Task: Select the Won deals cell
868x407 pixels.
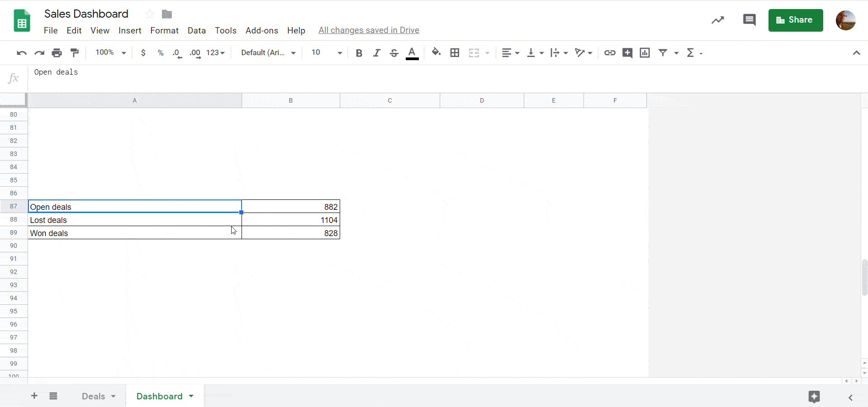Action: pos(135,233)
